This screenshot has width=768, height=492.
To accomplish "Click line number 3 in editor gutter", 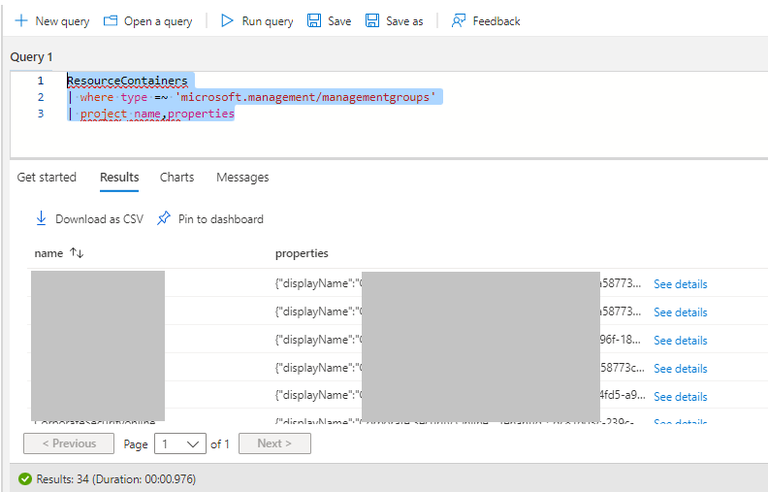I will tap(41, 114).
